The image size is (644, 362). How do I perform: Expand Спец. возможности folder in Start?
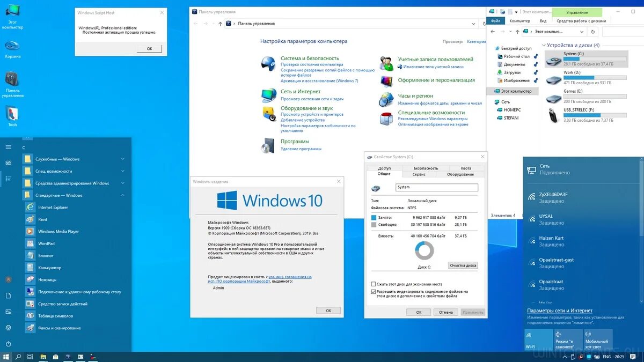(74, 171)
